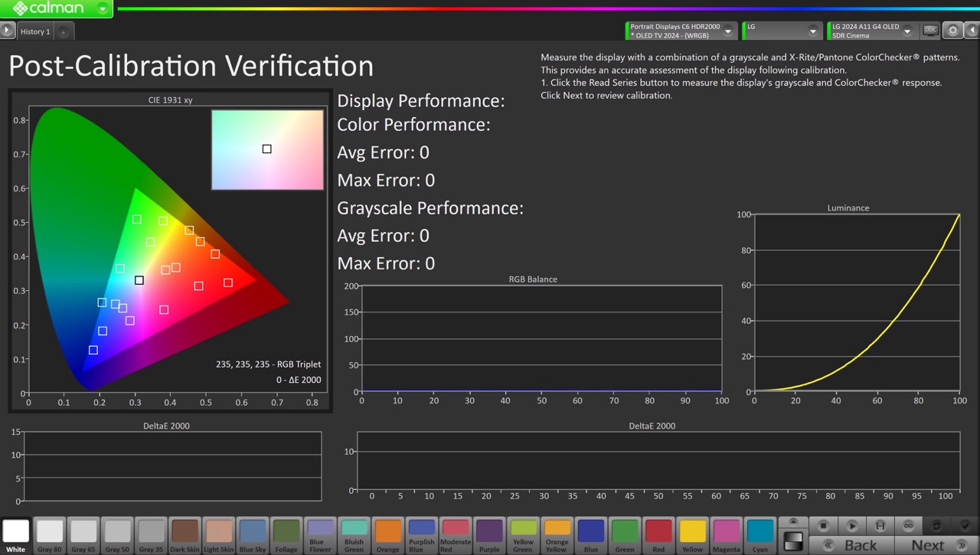
Task: Select the Cyan patch
Action: point(759,535)
